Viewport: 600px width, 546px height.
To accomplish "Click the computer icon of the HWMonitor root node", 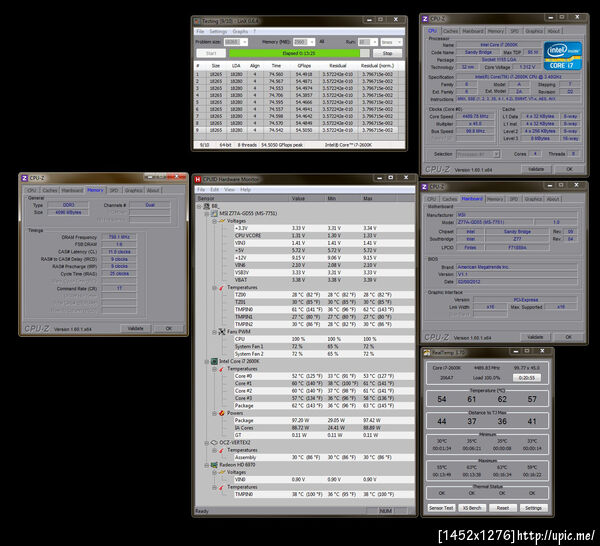I will point(207,206).
